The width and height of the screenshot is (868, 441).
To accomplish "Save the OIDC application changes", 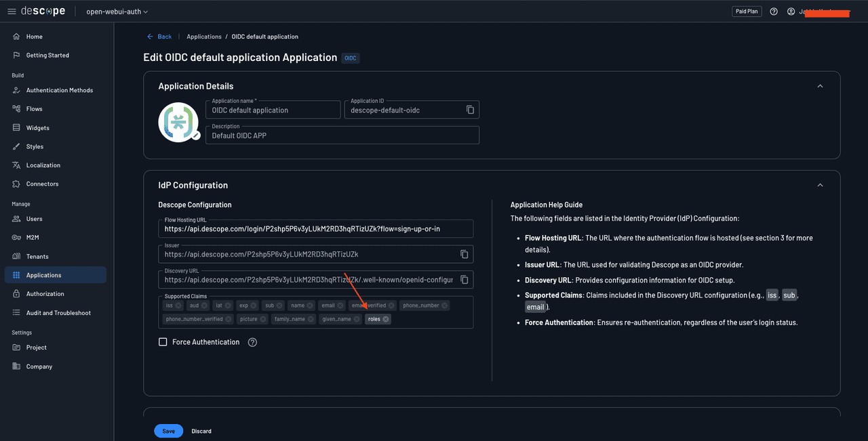I will tap(168, 430).
